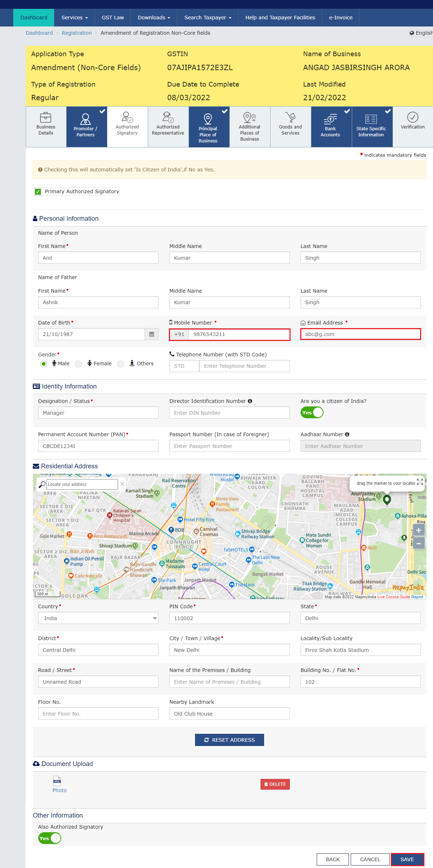Screen dimensions: 433x868
Task: Click the map zoom out minus button
Action: coord(418,543)
